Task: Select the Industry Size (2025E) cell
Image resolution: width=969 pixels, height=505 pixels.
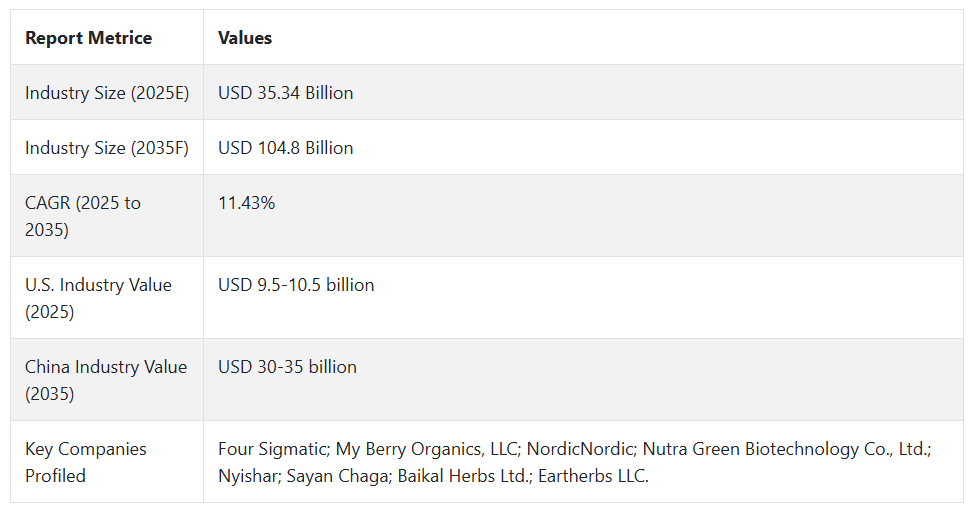Action: tap(107, 93)
